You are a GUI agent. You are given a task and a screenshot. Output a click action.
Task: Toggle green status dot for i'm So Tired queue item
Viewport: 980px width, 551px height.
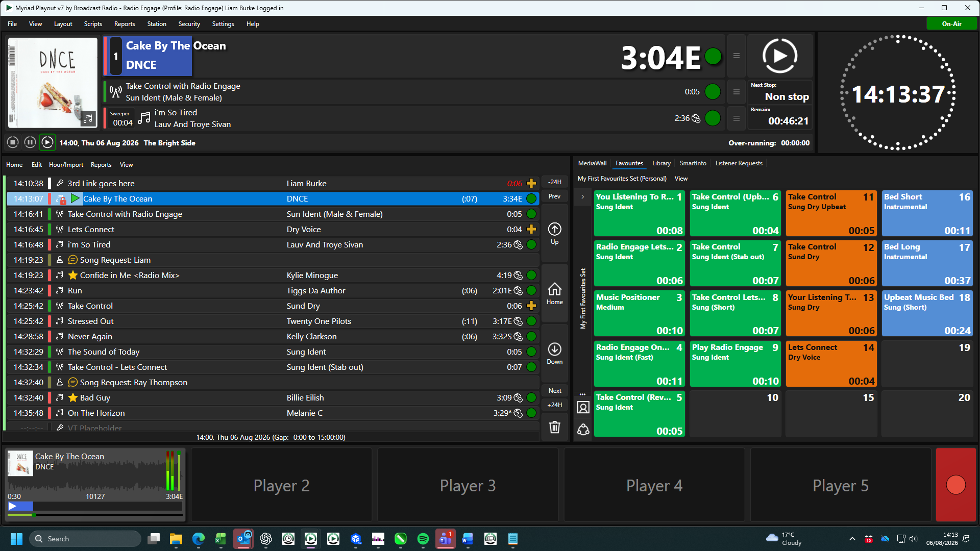point(713,118)
